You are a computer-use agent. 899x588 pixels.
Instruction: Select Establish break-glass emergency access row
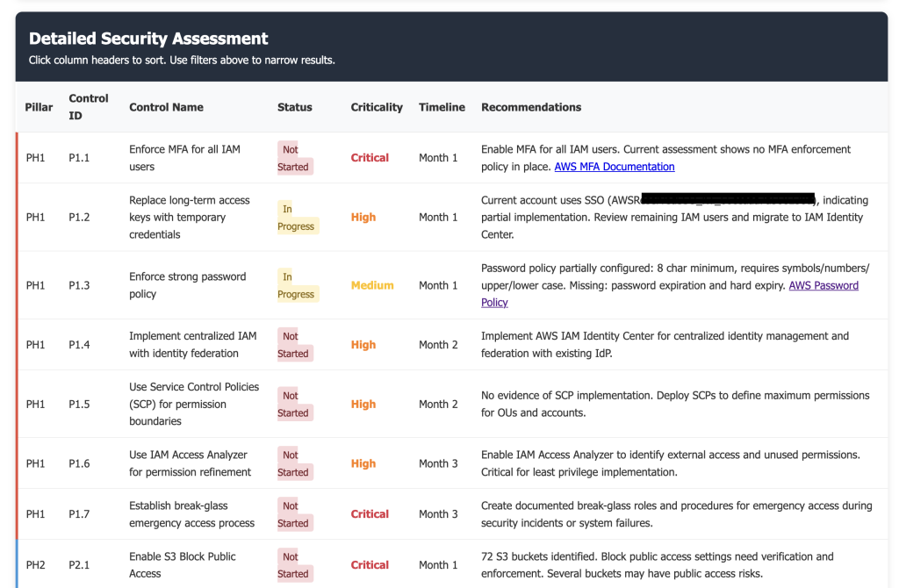191,514
